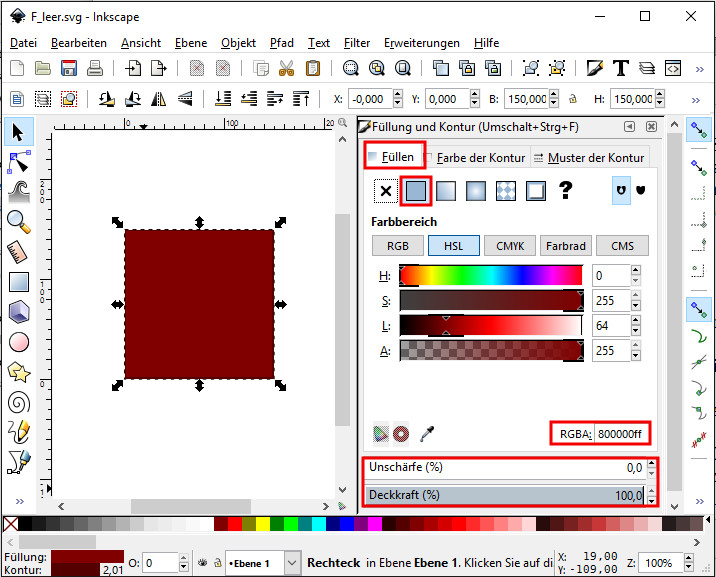Select the Spiral drawing tool
This screenshot has height=577, width=716.
coord(18,402)
